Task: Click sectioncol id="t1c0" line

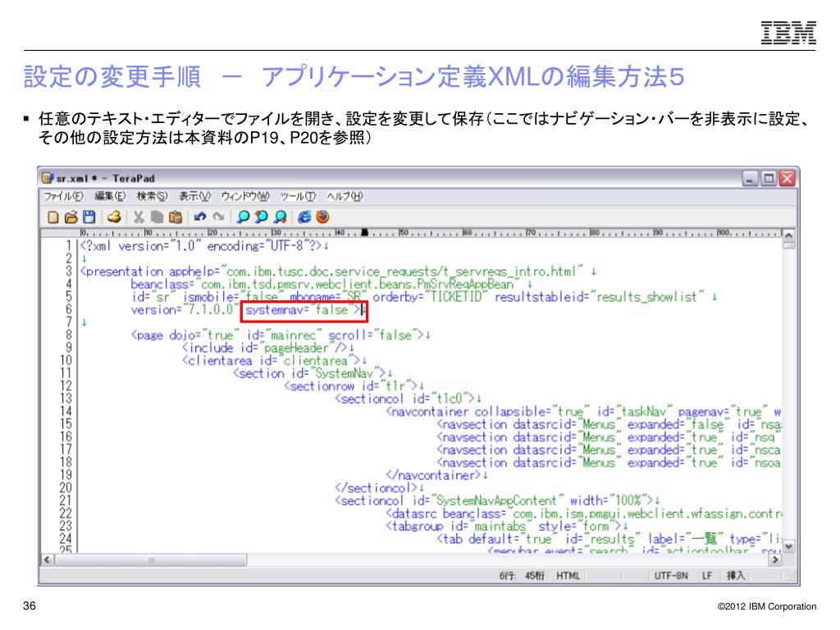Action: pyautogui.click(x=405, y=399)
